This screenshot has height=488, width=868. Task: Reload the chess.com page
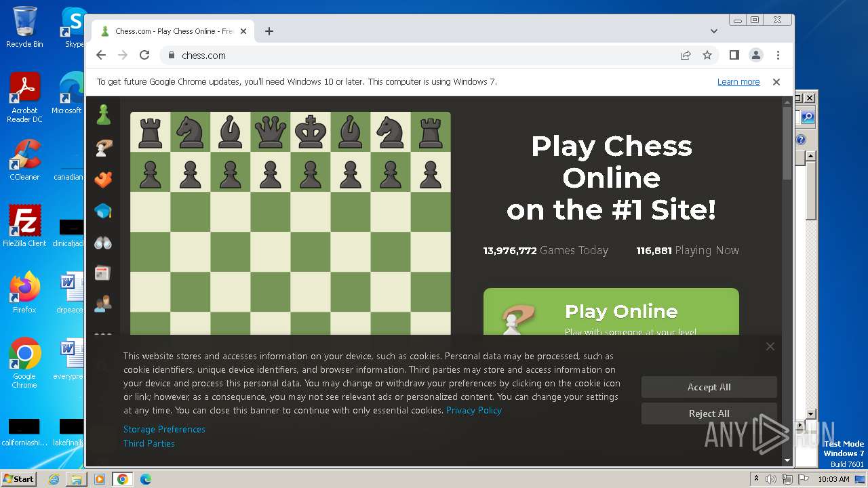click(144, 55)
